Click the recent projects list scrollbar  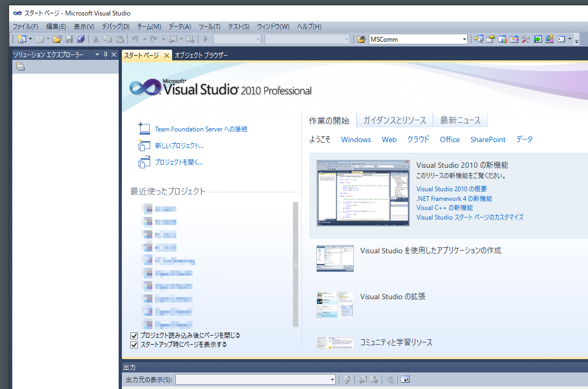tap(296, 264)
